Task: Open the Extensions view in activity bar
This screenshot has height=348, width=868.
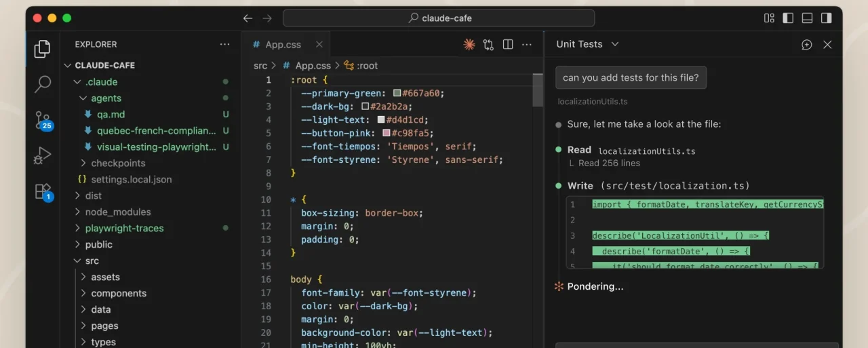Action: [x=43, y=192]
